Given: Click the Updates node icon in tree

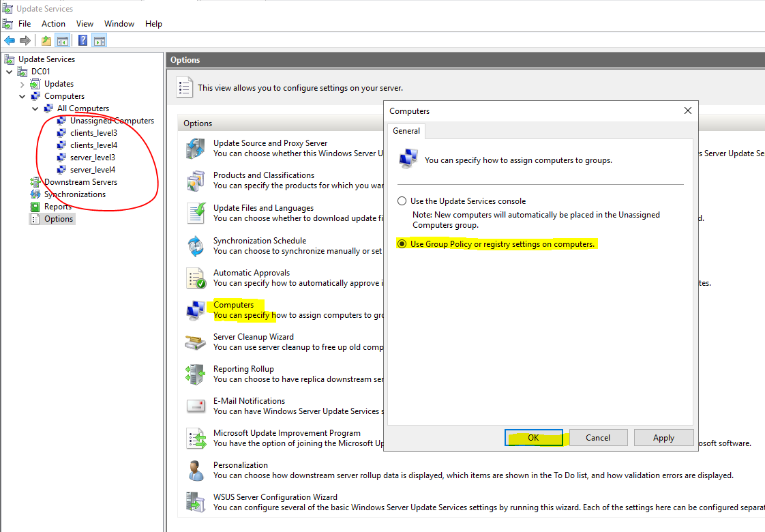Looking at the screenshot, I should (35, 84).
